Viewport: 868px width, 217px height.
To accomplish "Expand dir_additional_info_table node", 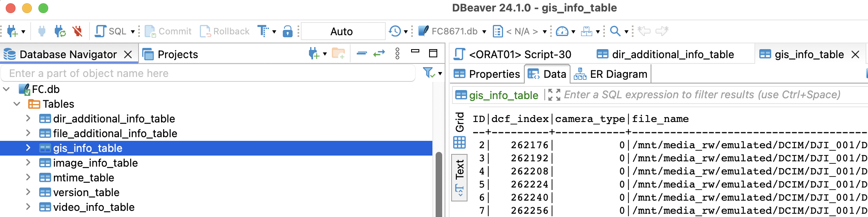I will click(x=28, y=118).
